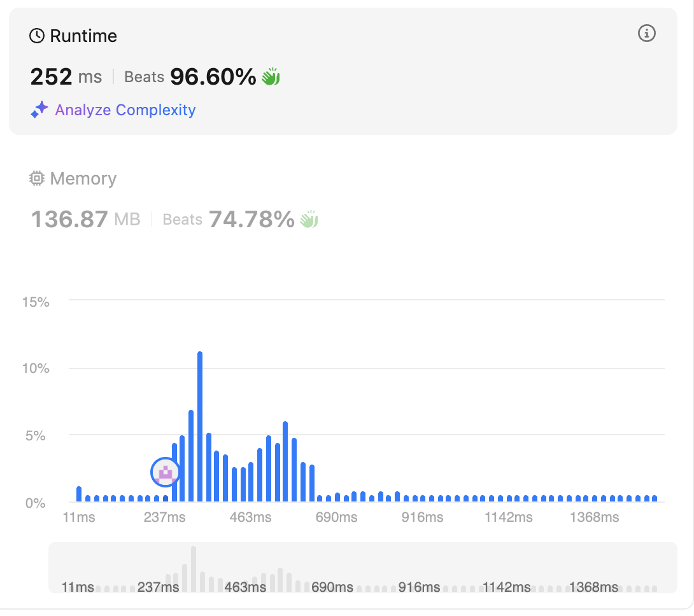Open the Analyze Complexity link
694x616 pixels.
tap(125, 110)
